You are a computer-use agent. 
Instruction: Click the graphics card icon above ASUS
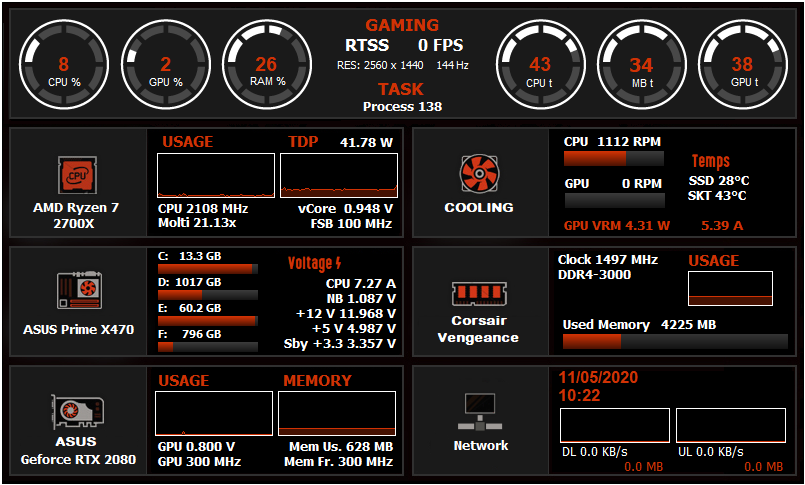click(77, 411)
